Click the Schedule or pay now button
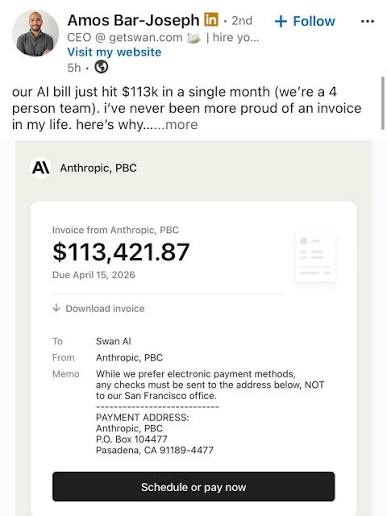This screenshot has height=516, width=387. [x=194, y=487]
